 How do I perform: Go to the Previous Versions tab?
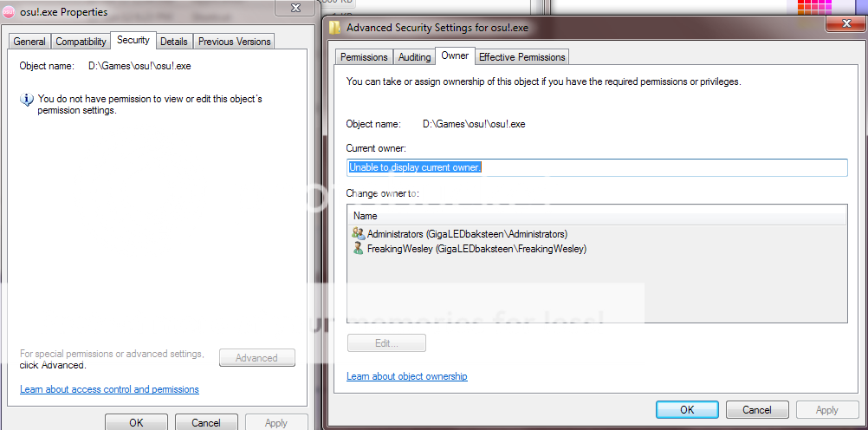tap(234, 42)
